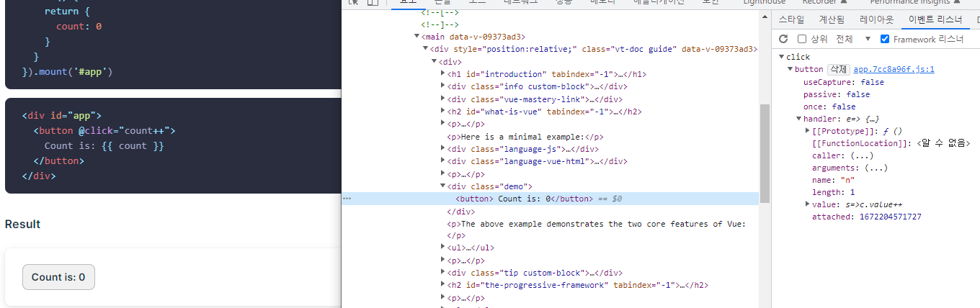Select the 'Here is a minimal example' paragraph node
Viewport: 980px width, 308px height.
[x=526, y=137]
